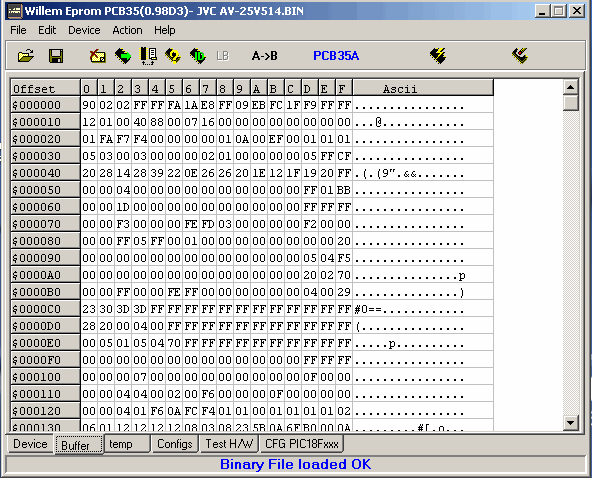Switch to the Test H/W tab
This screenshot has width=592, height=478.
229,444
